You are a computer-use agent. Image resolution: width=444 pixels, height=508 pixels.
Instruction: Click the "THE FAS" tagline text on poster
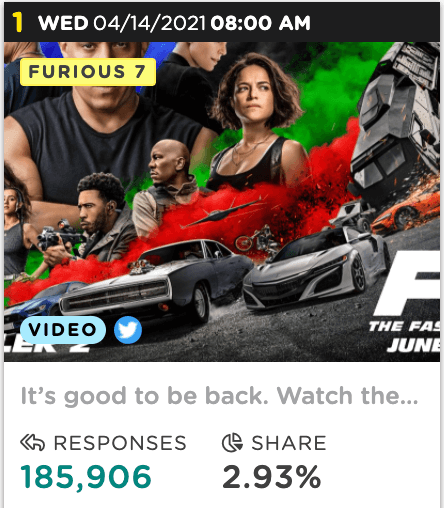coord(404,326)
